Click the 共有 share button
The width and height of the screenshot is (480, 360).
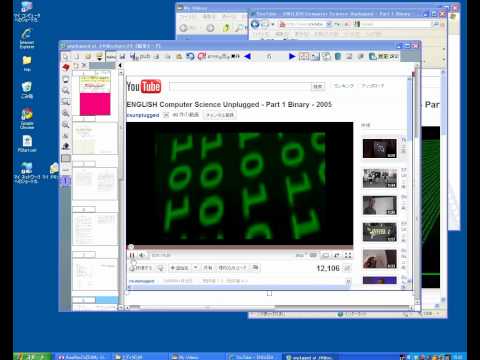208,268
